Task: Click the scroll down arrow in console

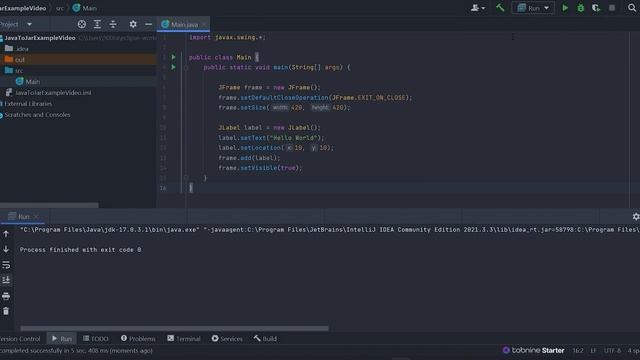Action: click(x=6, y=249)
